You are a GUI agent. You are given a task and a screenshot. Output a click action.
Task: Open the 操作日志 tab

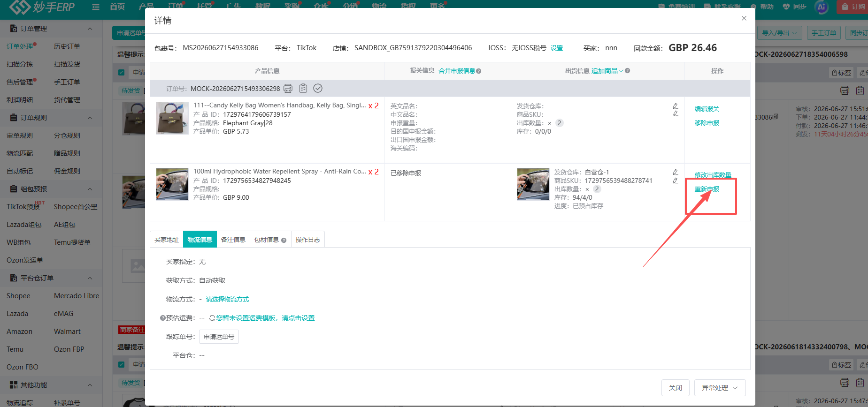pyautogui.click(x=308, y=240)
